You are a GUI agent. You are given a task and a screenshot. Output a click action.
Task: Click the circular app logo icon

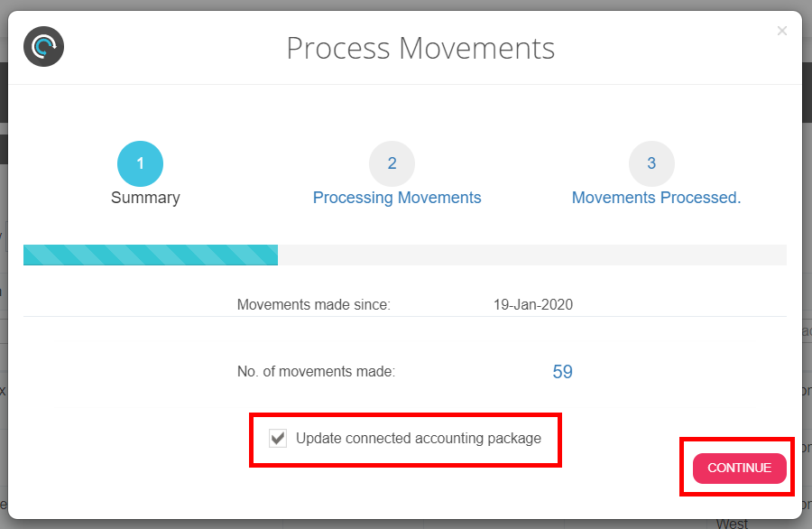pyautogui.click(x=43, y=46)
